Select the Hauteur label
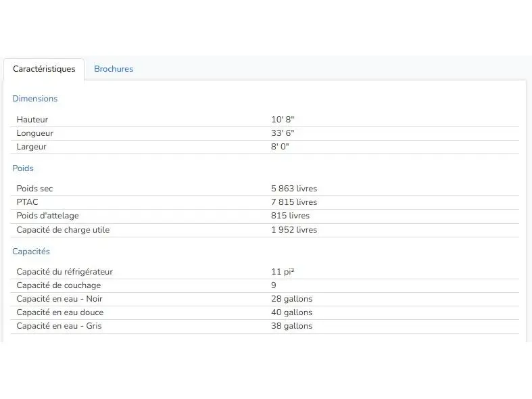The image size is (532, 399). point(32,120)
